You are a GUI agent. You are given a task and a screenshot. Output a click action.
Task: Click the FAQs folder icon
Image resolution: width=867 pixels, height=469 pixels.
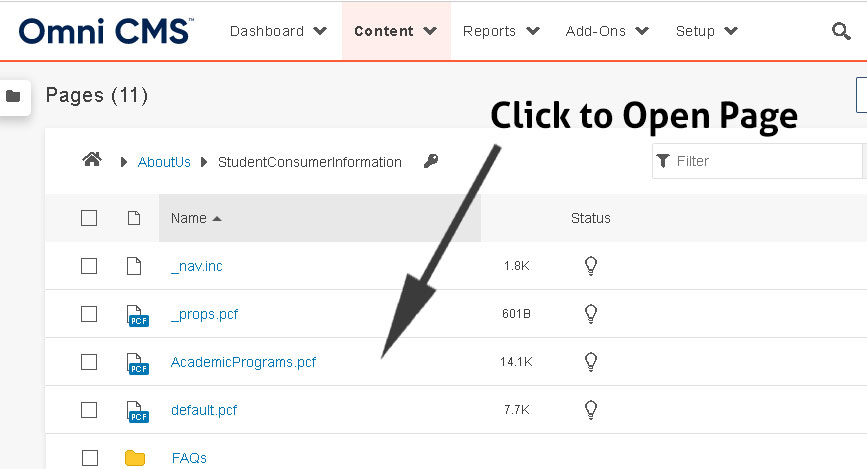(x=135, y=458)
